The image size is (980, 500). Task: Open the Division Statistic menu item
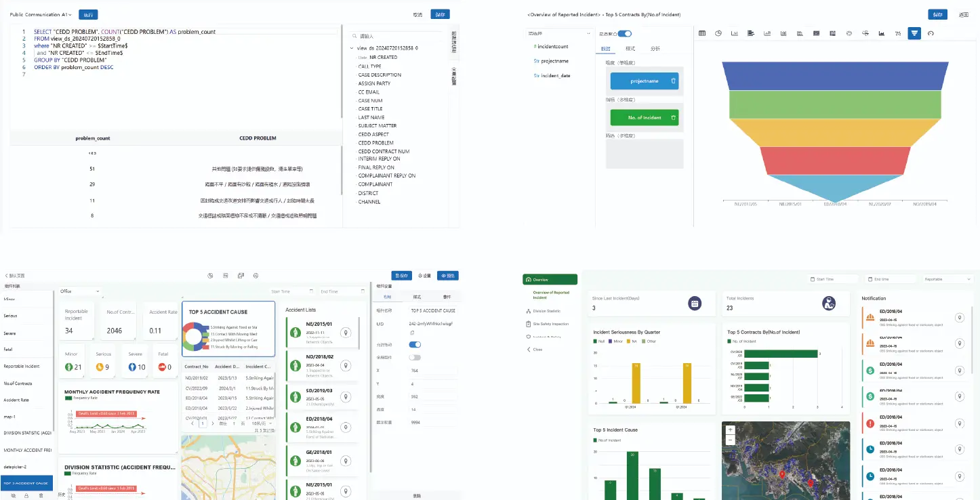click(547, 311)
